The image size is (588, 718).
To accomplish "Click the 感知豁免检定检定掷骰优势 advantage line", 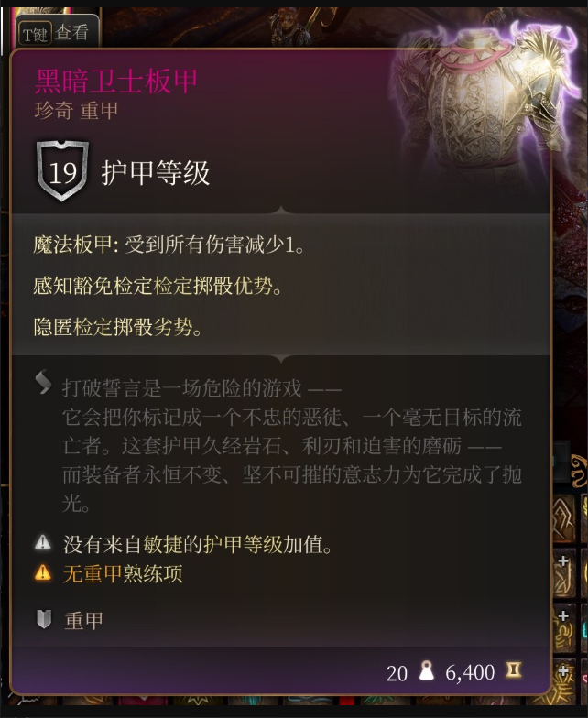I will click(x=158, y=286).
